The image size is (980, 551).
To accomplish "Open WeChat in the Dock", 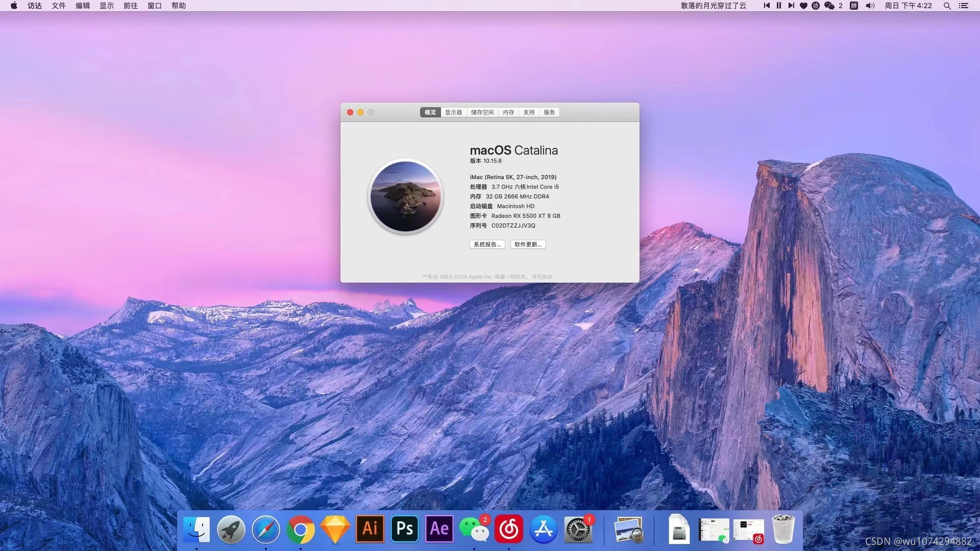I will click(474, 529).
